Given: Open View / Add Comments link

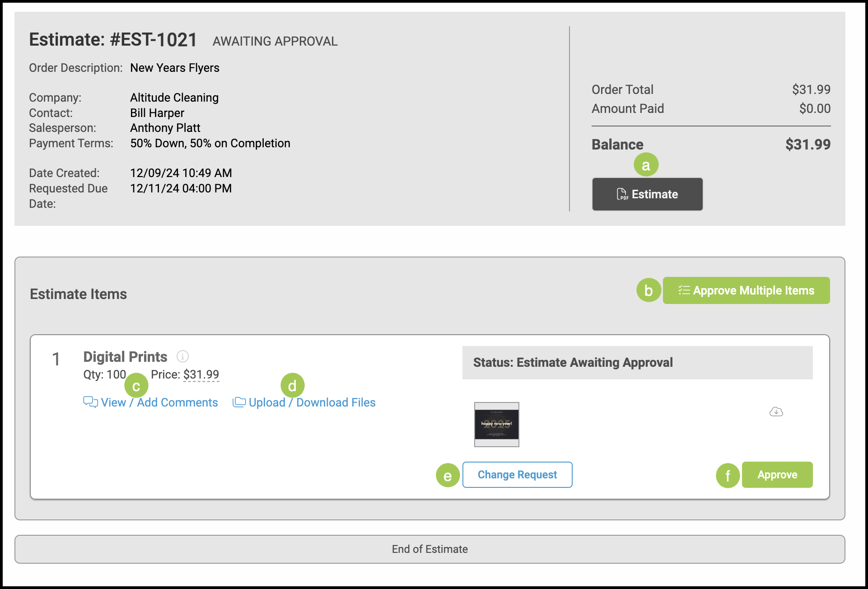Looking at the screenshot, I should 159,402.
